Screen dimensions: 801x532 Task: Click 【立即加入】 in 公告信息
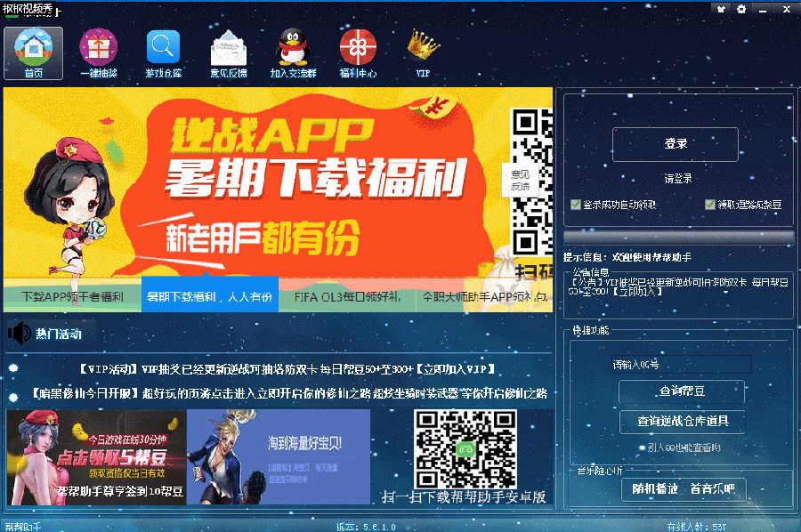tap(637, 292)
